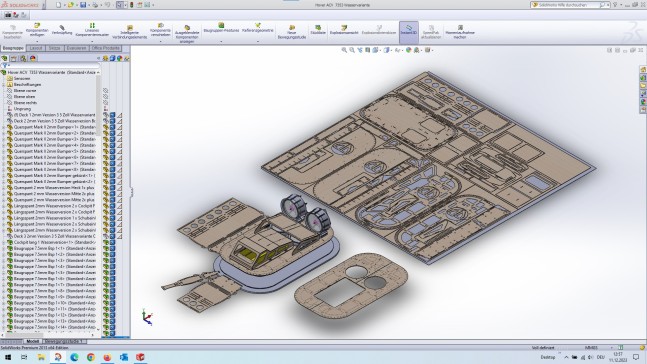Screen dimensions: 647x364
Task: Open Lineares Komponentenmuster tool
Action: coord(92,30)
